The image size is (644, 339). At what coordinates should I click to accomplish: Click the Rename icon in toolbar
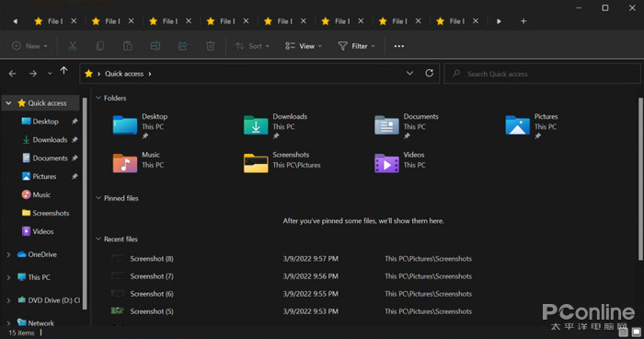155,46
